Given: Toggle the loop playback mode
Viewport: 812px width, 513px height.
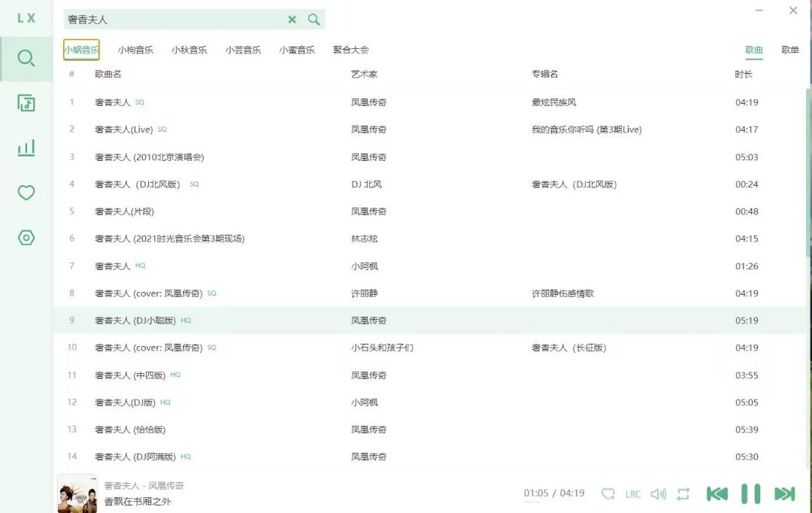Looking at the screenshot, I should pos(683,494).
